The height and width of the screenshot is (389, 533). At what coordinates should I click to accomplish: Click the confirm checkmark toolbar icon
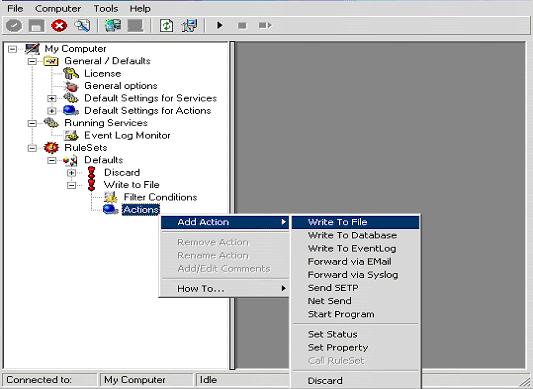click(x=14, y=26)
